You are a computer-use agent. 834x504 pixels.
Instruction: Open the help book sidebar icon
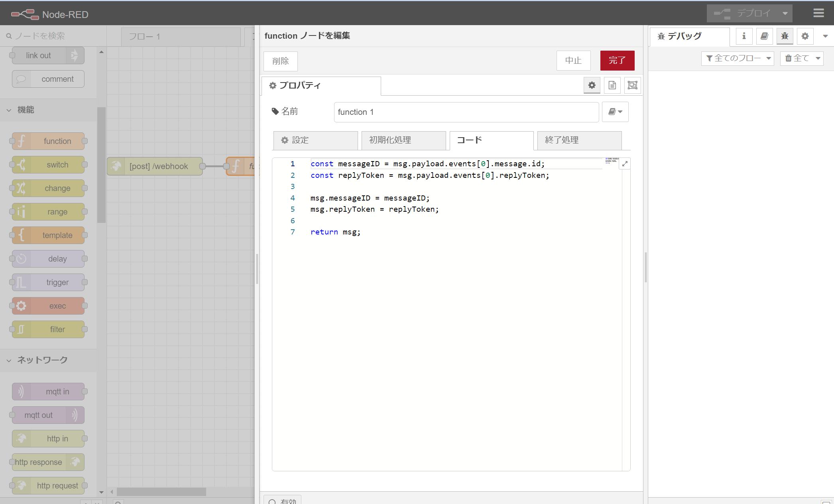click(x=764, y=36)
